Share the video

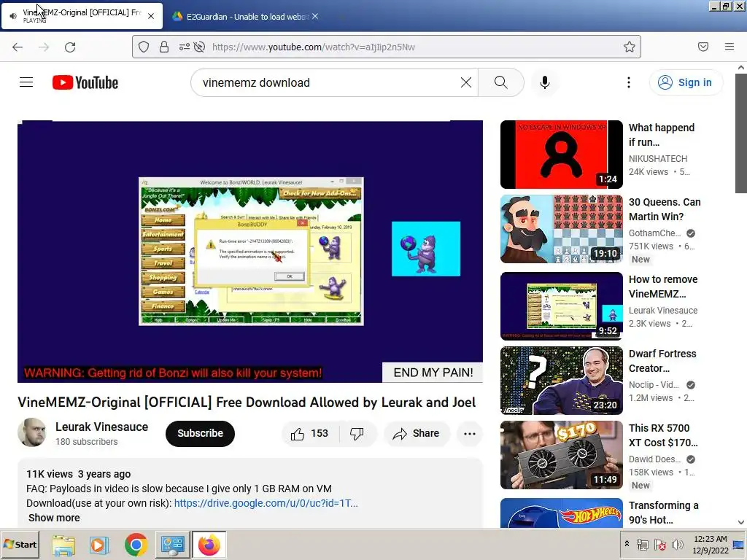[416, 433]
